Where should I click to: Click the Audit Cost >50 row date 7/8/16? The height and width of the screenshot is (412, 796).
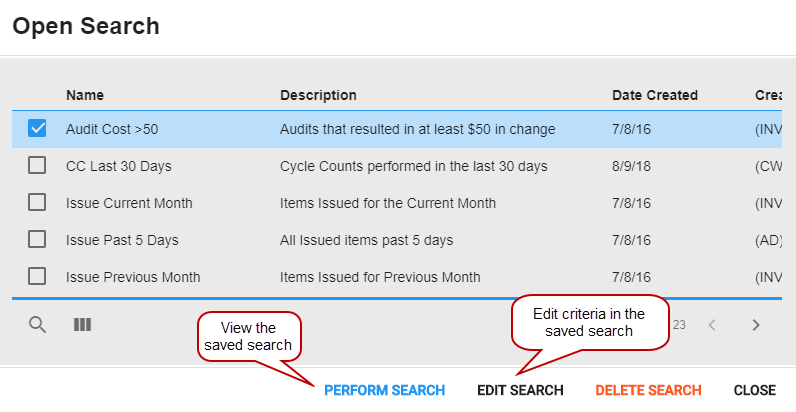[x=631, y=129]
